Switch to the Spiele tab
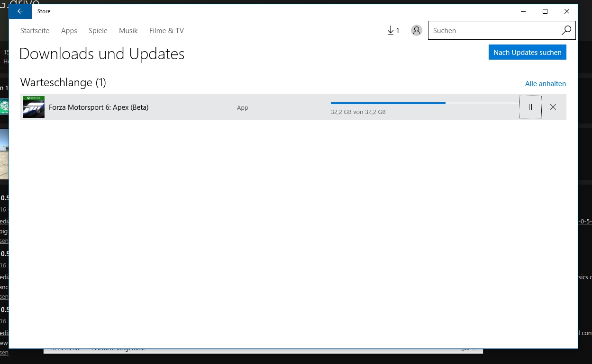Screen dimensions: 592x364 98,31
